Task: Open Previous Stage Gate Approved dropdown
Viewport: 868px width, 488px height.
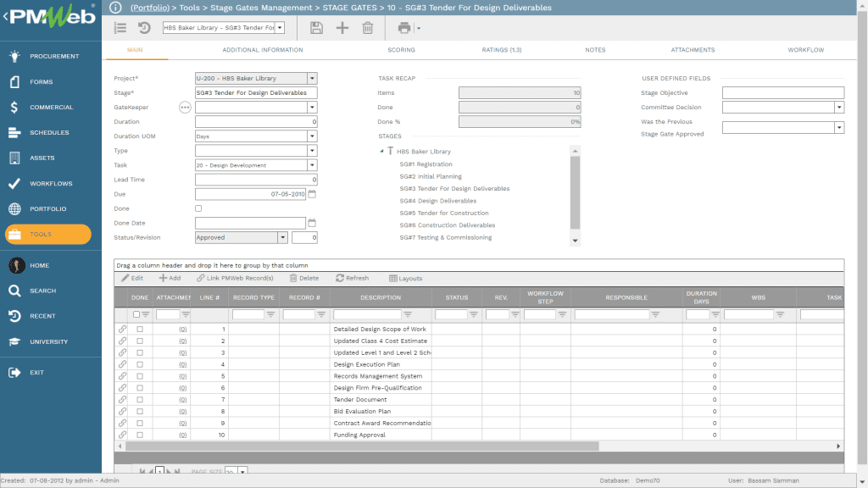Action: click(x=839, y=128)
